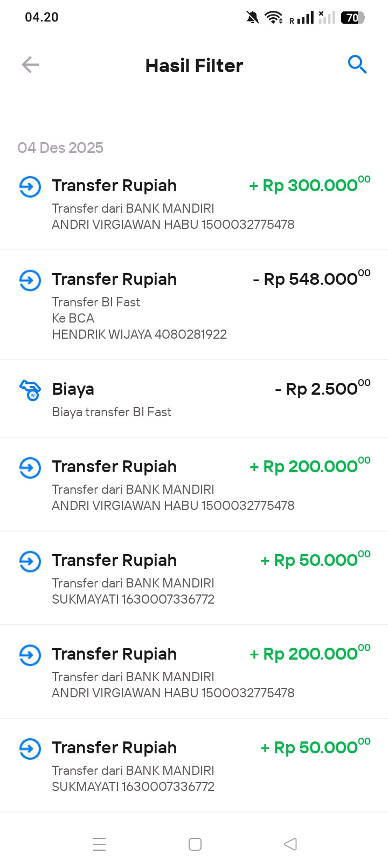
Task: Open the Rp 300.000 Transfer Rupiah transaction
Action: point(162,205)
